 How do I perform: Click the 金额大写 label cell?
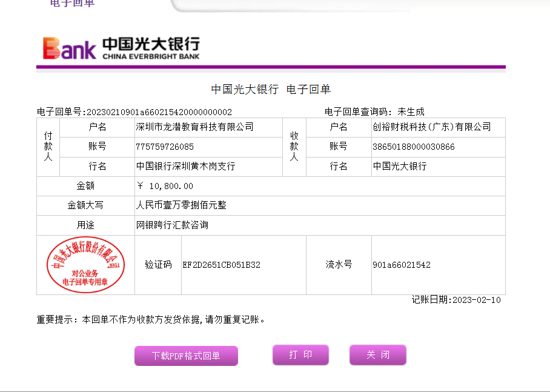[85, 205]
